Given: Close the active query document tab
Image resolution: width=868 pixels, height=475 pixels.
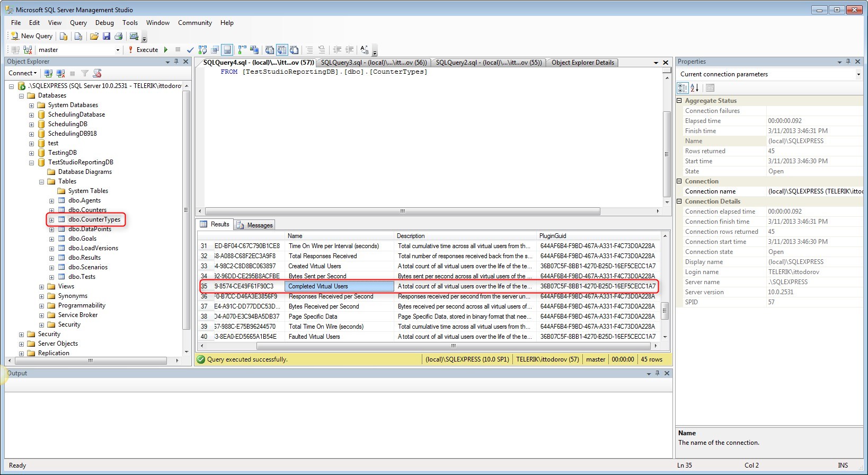Looking at the screenshot, I should (666, 63).
